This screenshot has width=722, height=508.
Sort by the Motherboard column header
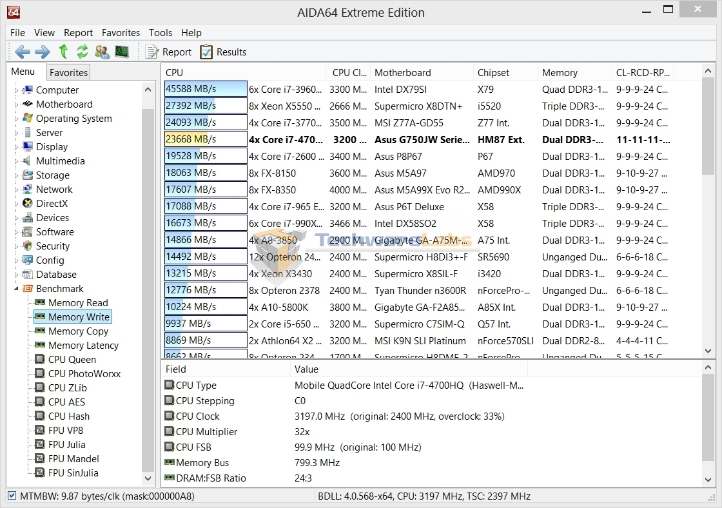(421, 72)
